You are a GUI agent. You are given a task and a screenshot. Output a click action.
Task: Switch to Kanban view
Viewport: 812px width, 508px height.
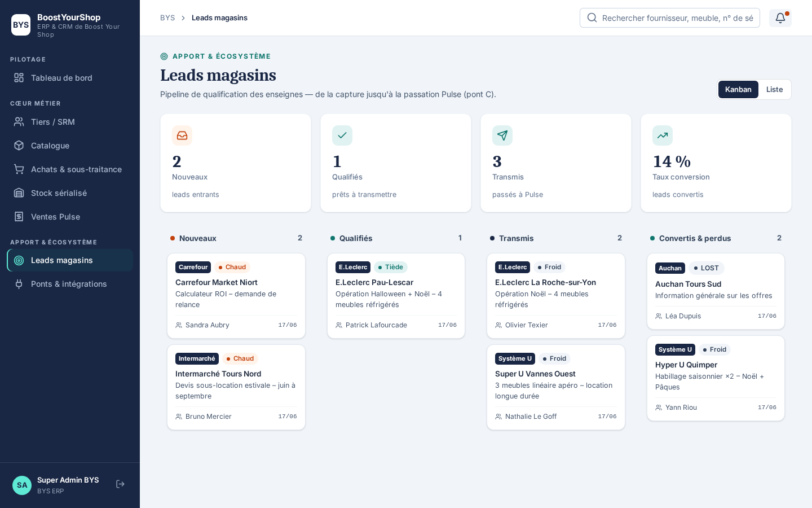click(738, 89)
